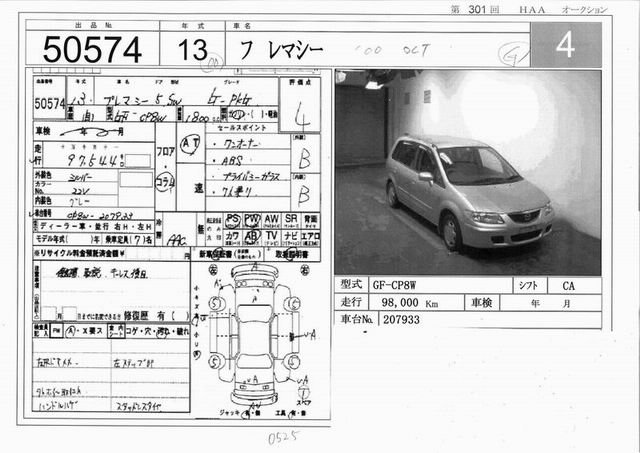The image size is (640, 453).
Task: Click the circled T spare tire mark
Action: 304,393
